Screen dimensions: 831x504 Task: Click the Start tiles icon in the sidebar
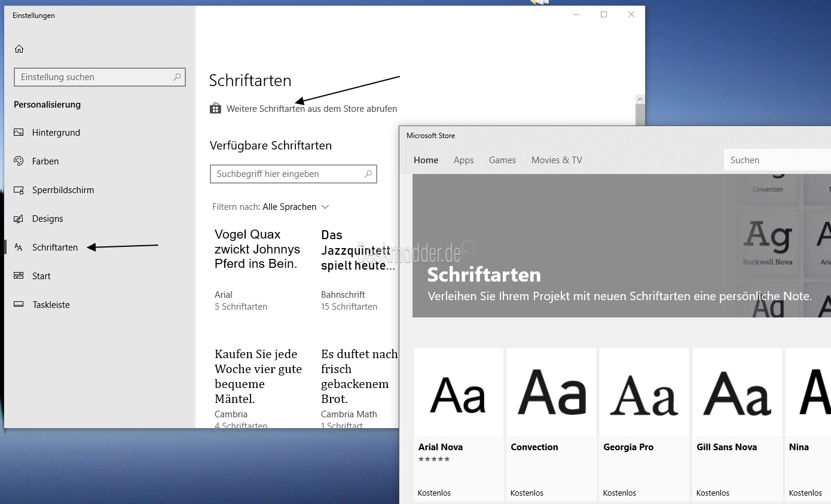19,276
